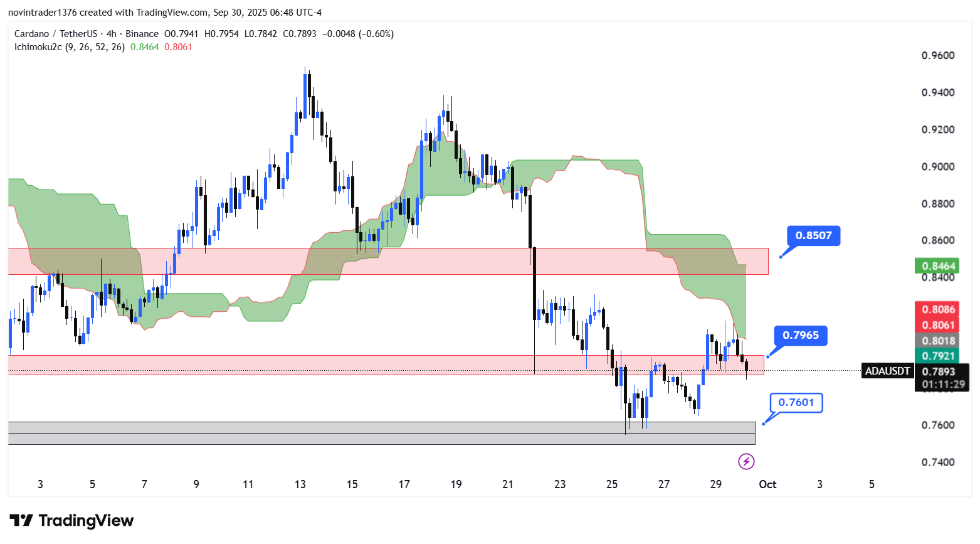Select the upper pink resistance zone rectangle
The height and width of the screenshot is (544, 980).
387,261
